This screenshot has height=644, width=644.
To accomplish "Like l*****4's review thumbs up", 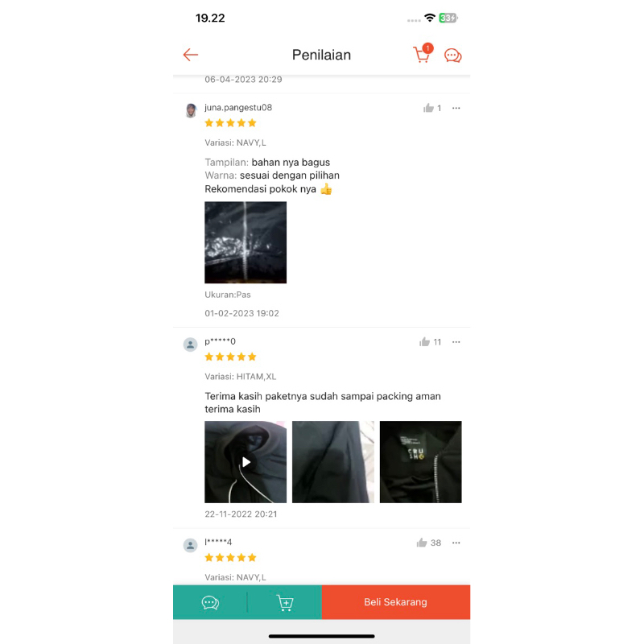I will [422, 543].
